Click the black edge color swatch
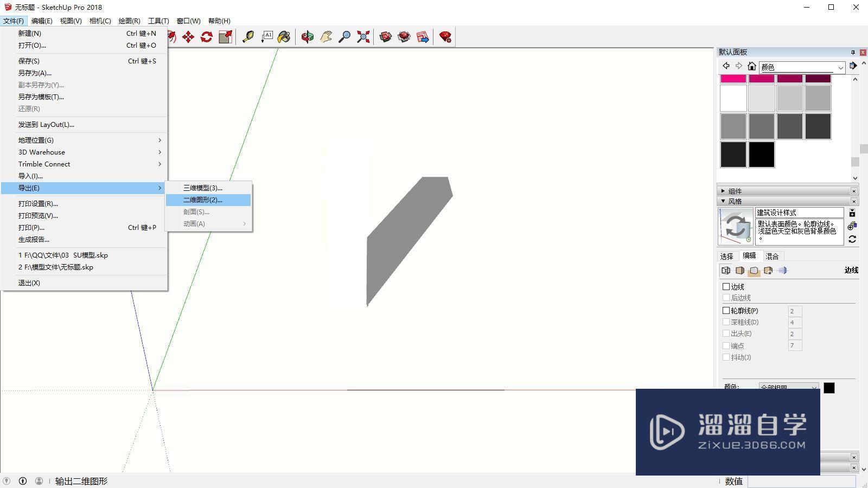This screenshot has width=868, height=488. 829,388
